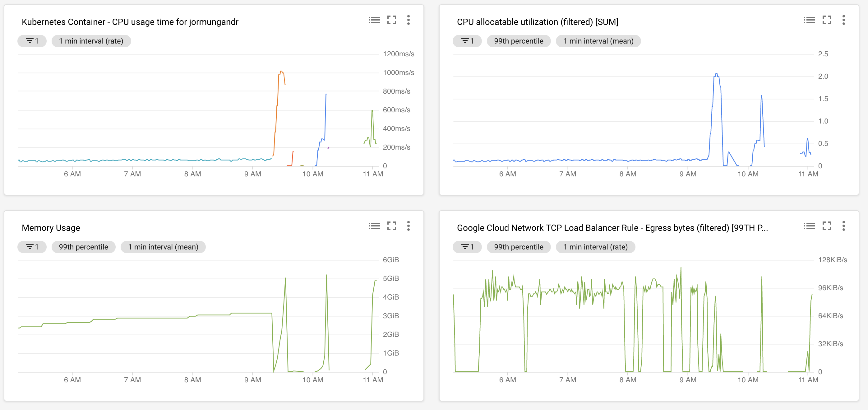Click '1 min interval (mean)' chip on Memory Usage

(163, 247)
